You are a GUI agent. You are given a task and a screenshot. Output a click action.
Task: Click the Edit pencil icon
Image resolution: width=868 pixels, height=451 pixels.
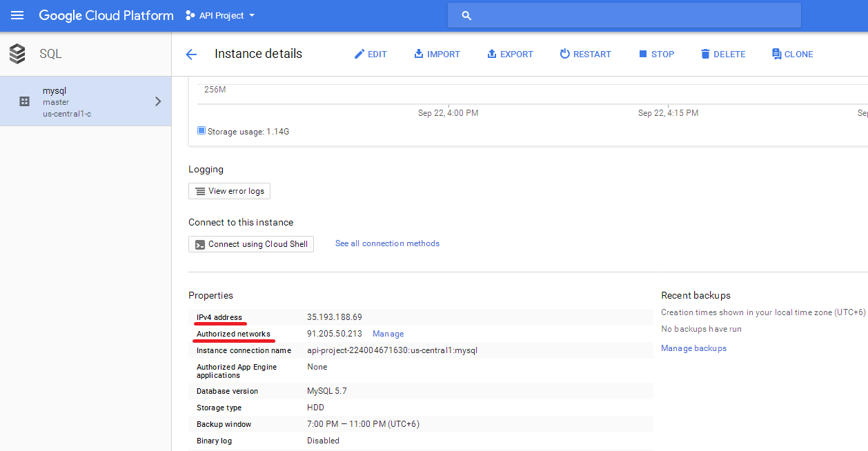click(x=359, y=54)
